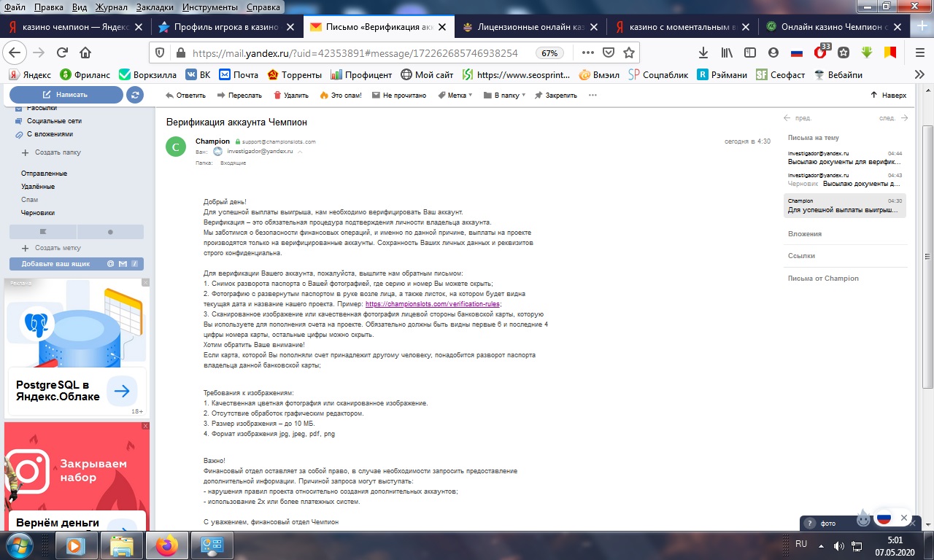Expand recipient details chevron next to investigador@yandex.ru
The height and width of the screenshot is (560, 934).
click(300, 152)
